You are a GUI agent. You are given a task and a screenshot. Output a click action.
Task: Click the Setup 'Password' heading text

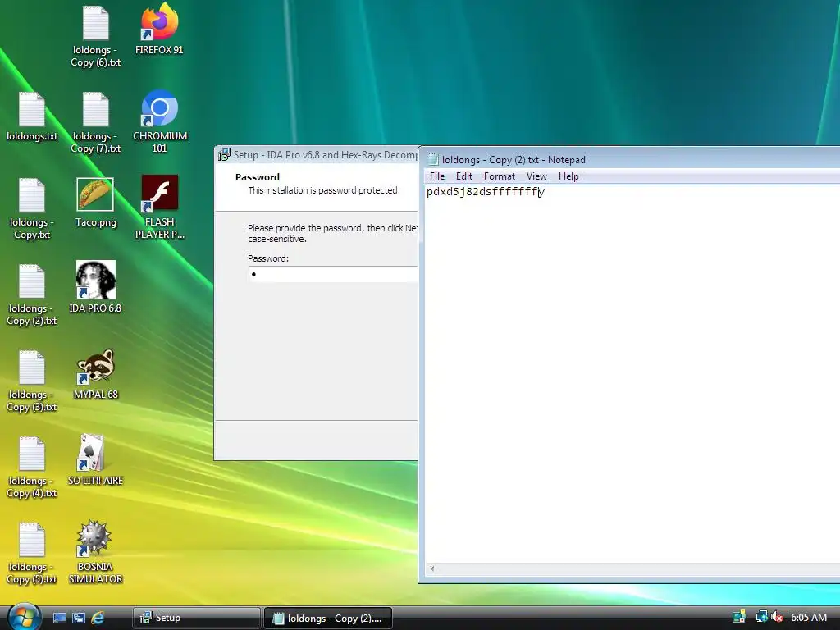257,177
